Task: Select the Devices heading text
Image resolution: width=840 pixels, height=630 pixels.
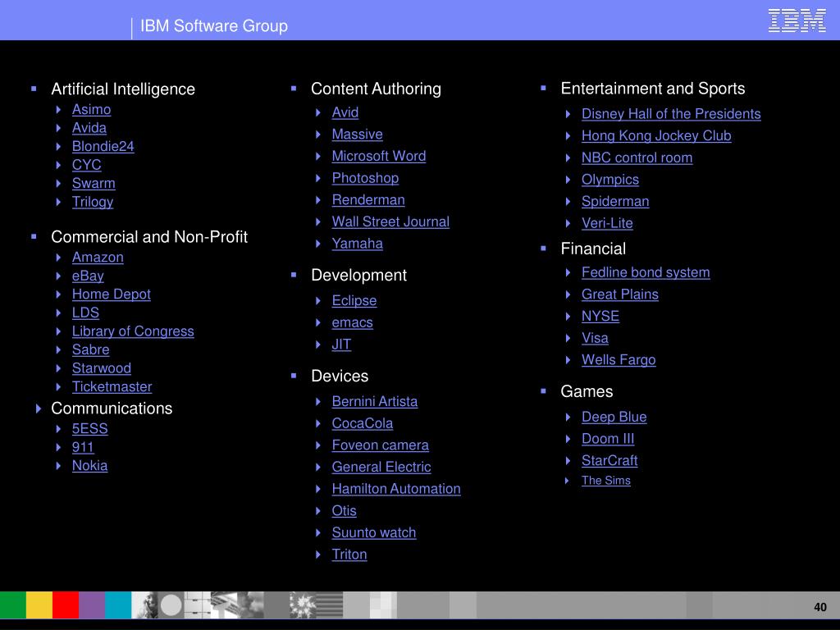Action: (340, 376)
